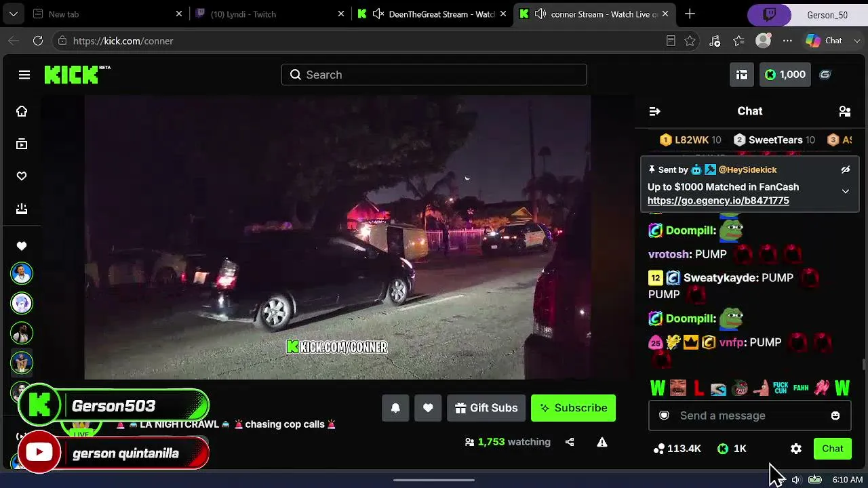Open the Kick shop chest icon

pyautogui.click(x=742, y=75)
